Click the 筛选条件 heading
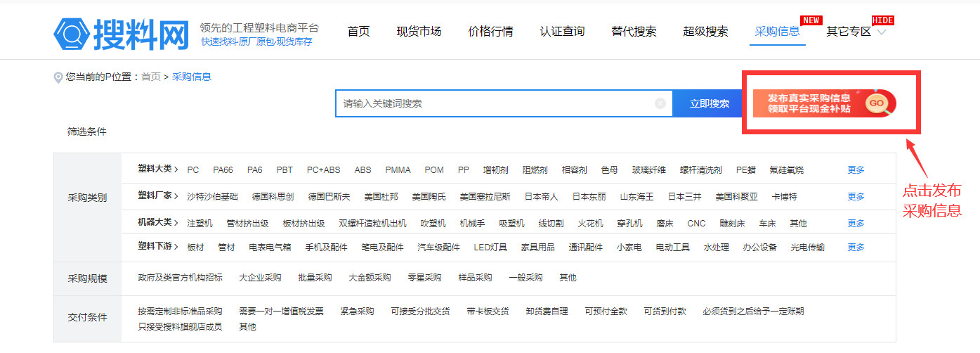 [87, 131]
